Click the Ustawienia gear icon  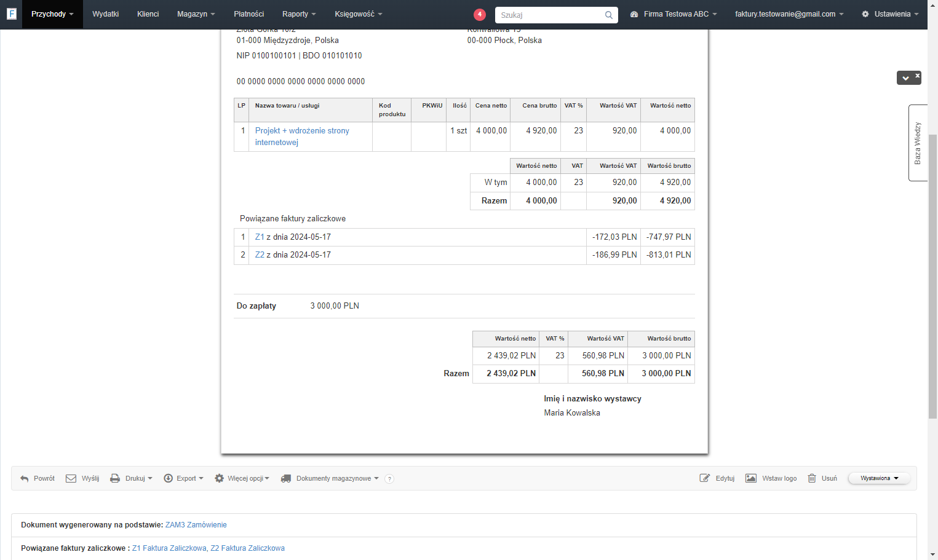tap(865, 14)
